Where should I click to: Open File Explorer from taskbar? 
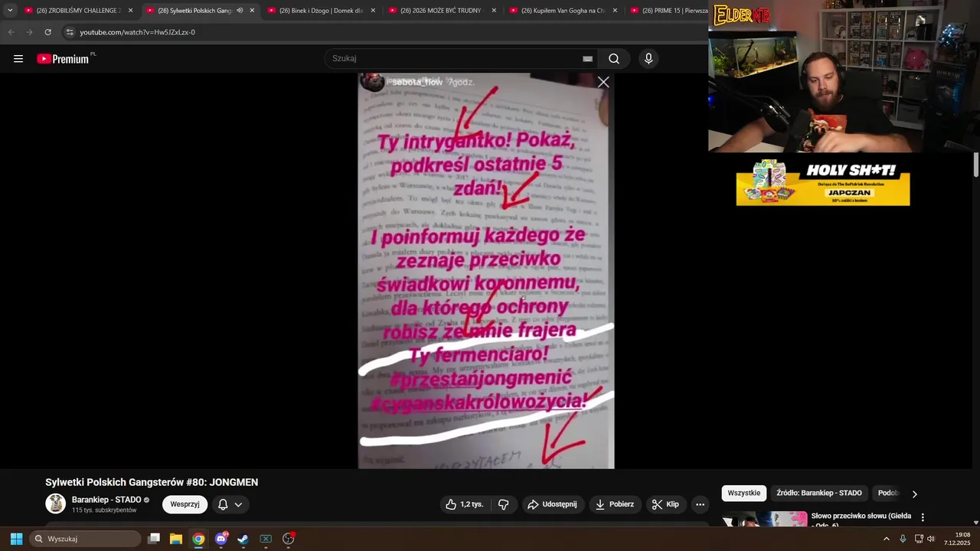pyautogui.click(x=176, y=539)
